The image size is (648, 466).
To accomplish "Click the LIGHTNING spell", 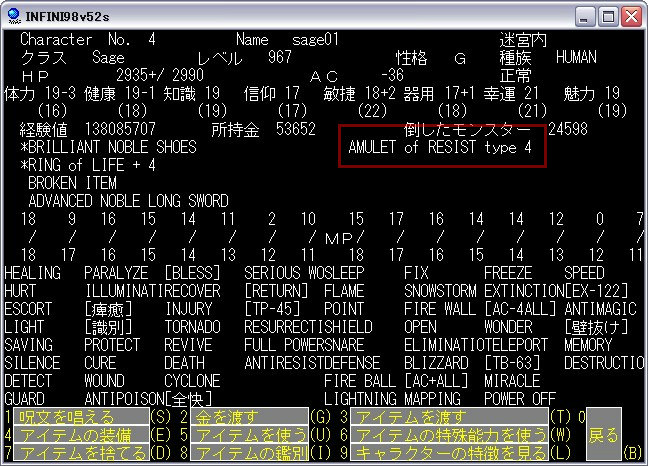I will click(x=360, y=399).
